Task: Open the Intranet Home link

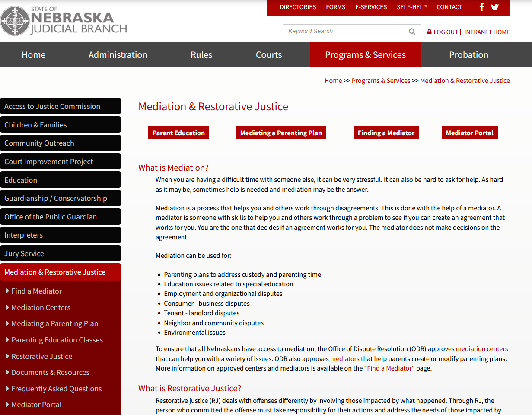Action: click(487, 32)
